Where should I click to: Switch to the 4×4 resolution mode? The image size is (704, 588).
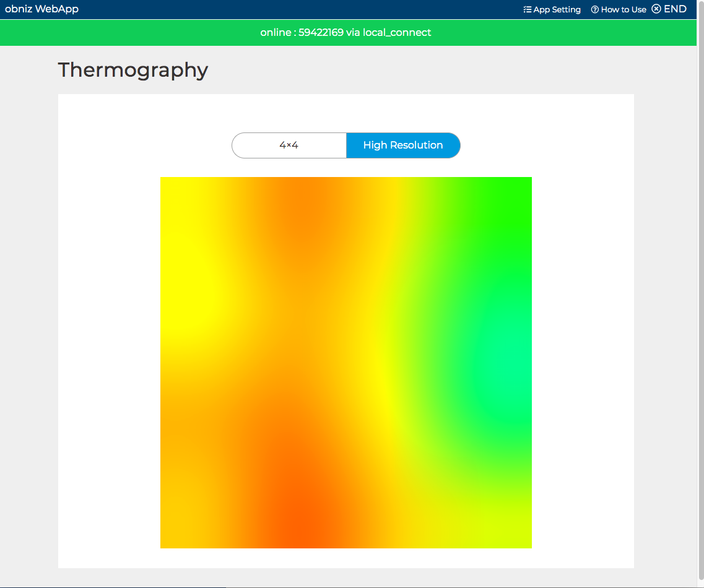click(289, 145)
